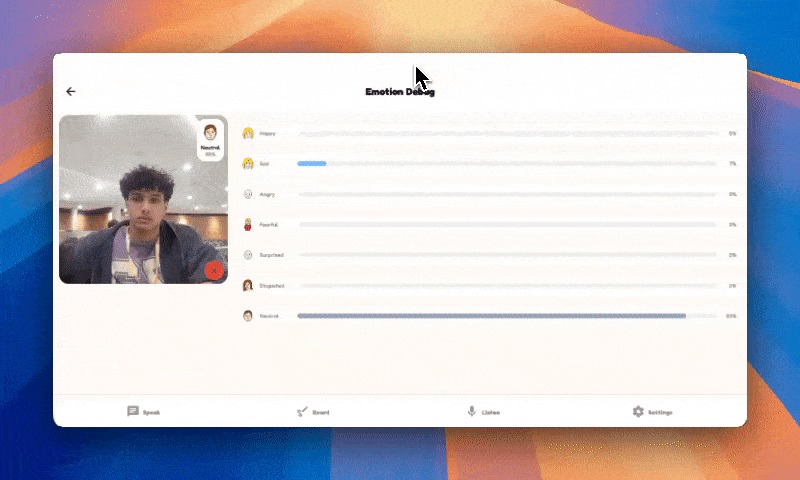This screenshot has width=800, height=480.
Task: Click the Neutral emoji icon beside its bar
Action: click(248, 316)
